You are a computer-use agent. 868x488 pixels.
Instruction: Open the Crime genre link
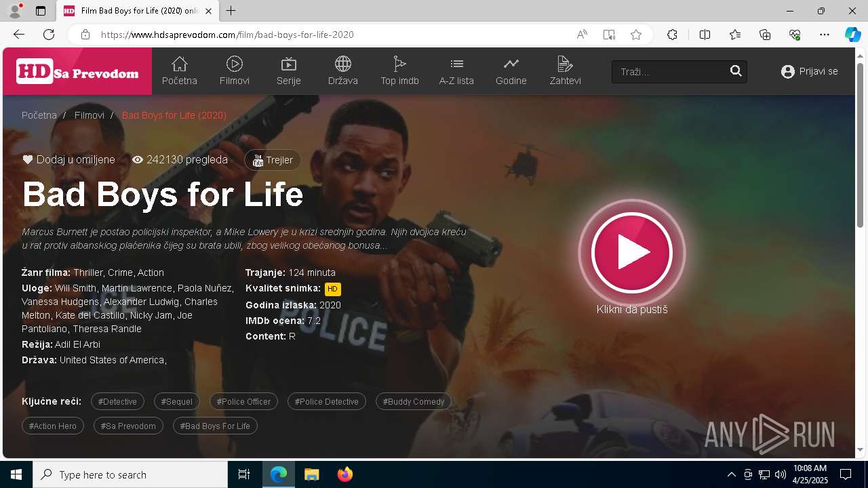(120, 272)
